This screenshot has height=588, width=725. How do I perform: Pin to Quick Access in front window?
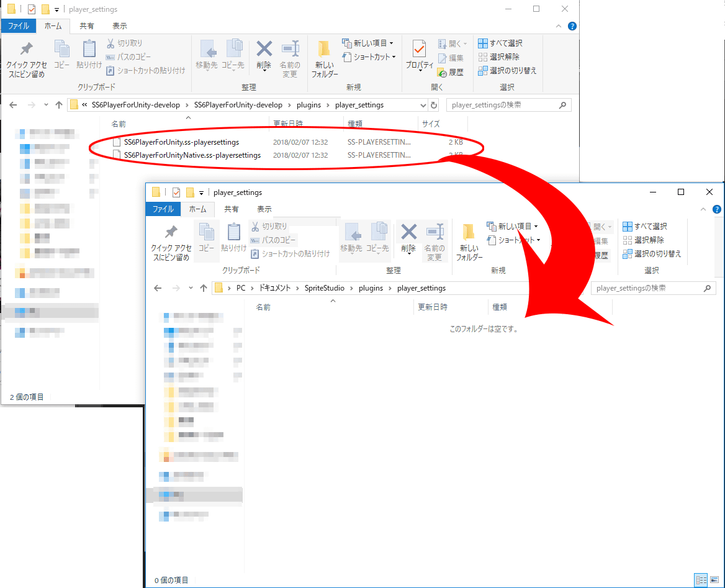pos(171,243)
